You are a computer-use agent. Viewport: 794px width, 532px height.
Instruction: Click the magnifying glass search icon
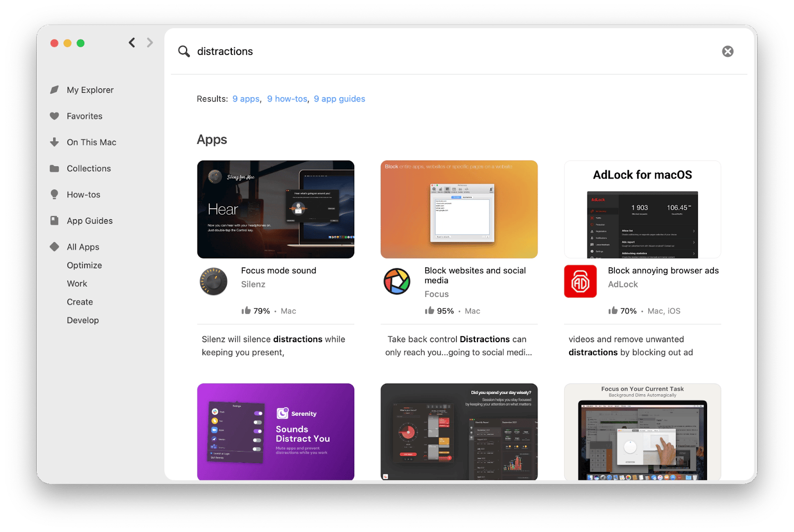184,52
